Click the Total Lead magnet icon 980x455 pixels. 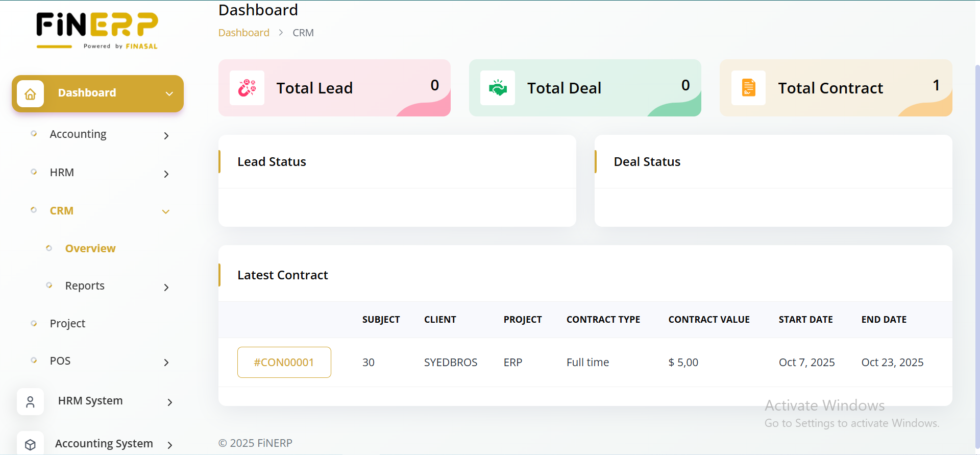click(x=247, y=88)
